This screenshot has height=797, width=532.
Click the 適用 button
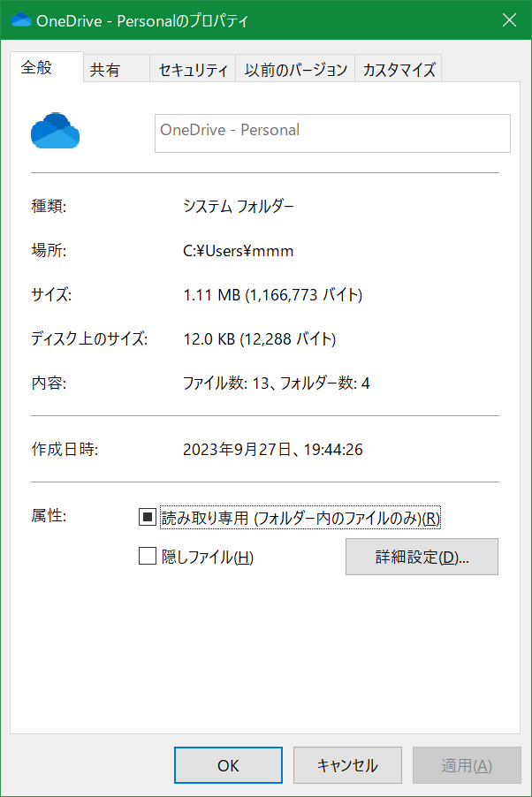[467, 765]
